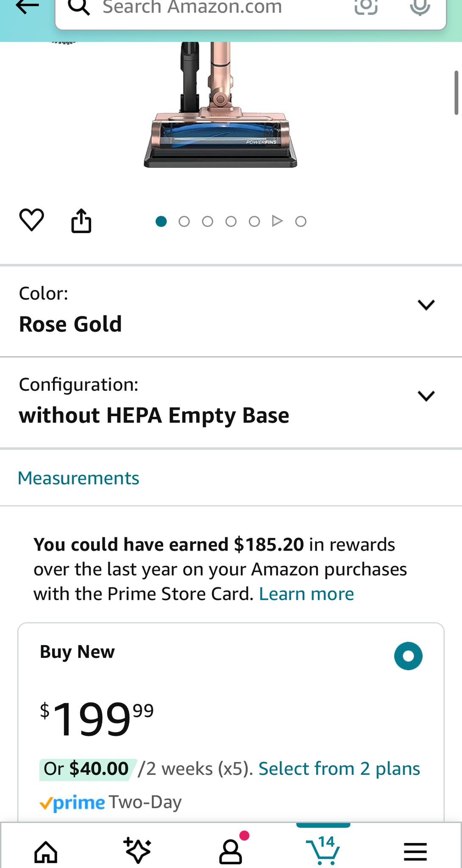Screen dimensions: 462x868
Task: Open account profile tab
Action: [x=231, y=851]
